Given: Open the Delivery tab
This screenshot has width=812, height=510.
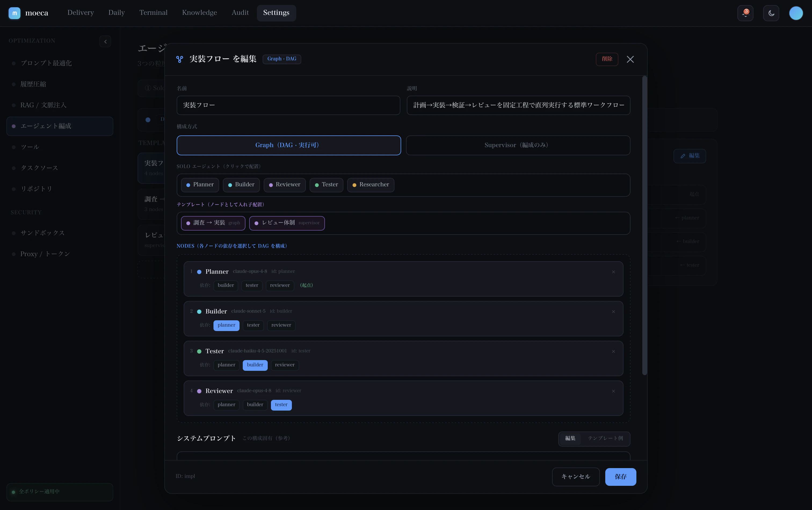Looking at the screenshot, I should 81,13.
